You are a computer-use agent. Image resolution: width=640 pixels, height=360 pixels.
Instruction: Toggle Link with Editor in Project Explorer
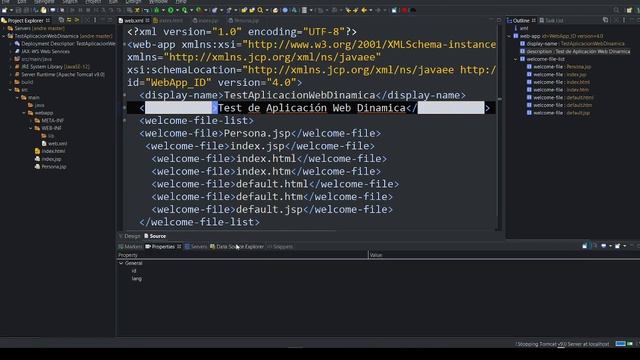[69, 20]
